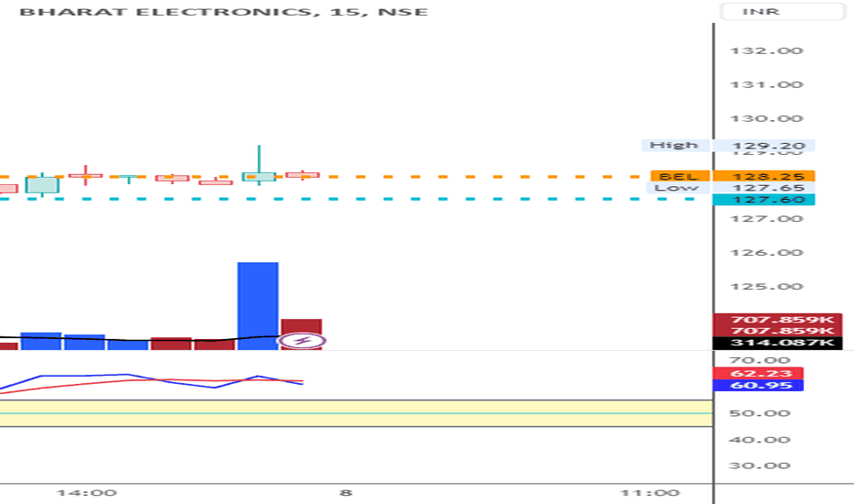Click the candle with the tall upper wick

(258, 166)
